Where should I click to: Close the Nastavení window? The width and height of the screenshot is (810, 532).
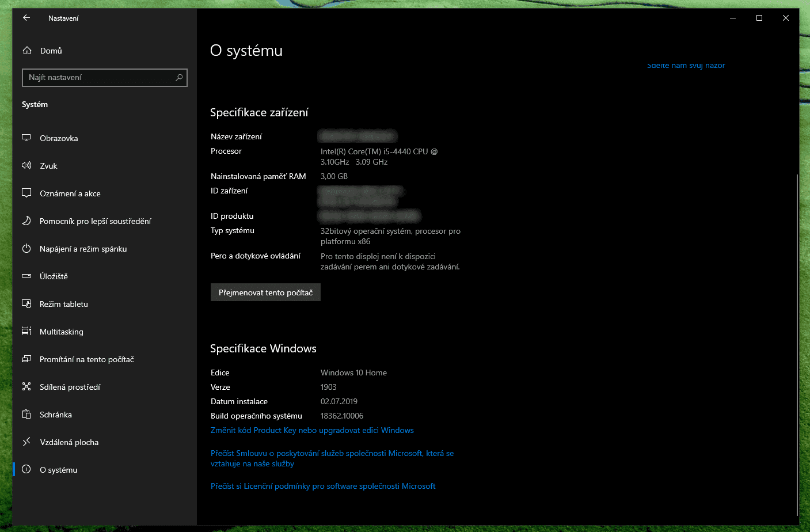click(x=786, y=18)
